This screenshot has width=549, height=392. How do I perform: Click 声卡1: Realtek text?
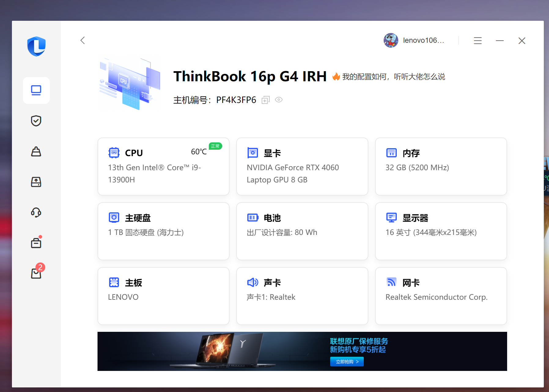click(271, 297)
